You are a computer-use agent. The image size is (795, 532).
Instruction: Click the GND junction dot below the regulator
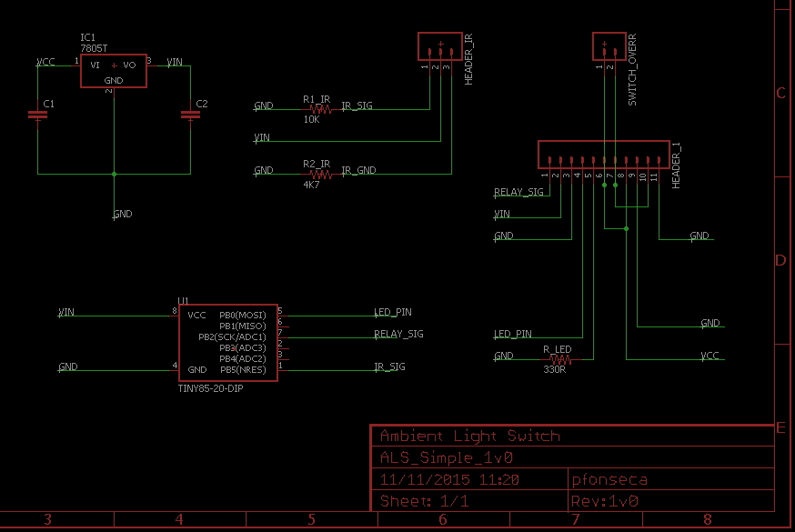coord(114,174)
